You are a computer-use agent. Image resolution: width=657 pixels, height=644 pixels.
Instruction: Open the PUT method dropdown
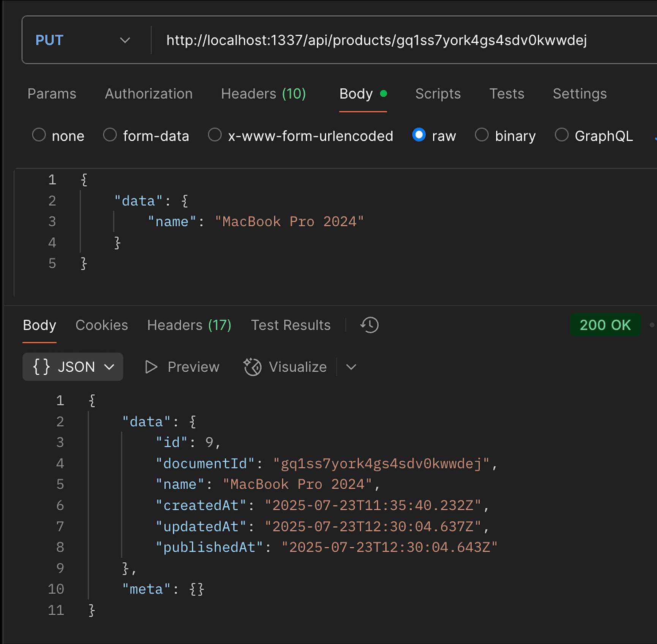(x=125, y=40)
